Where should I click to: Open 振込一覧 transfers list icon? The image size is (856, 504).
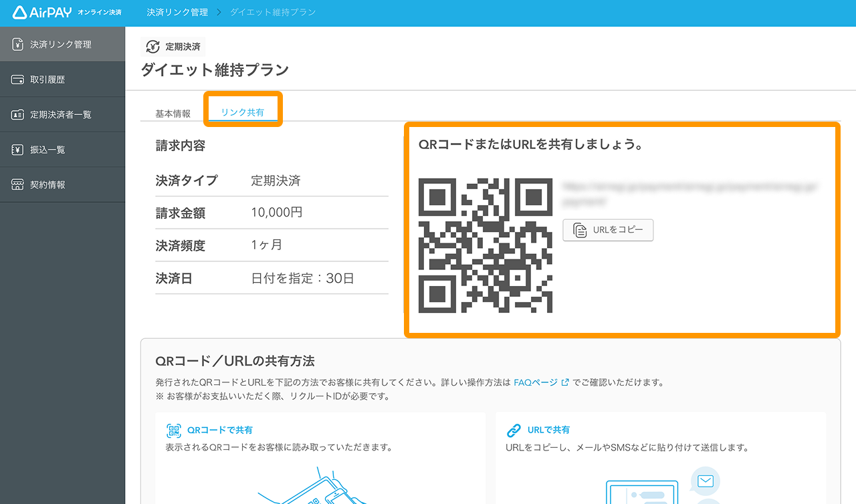coord(18,149)
